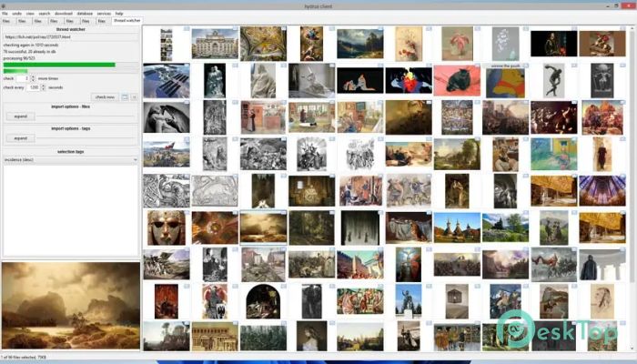
Task: Click the hydrus app icon in the title bar
Action: click(x=4, y=6)
